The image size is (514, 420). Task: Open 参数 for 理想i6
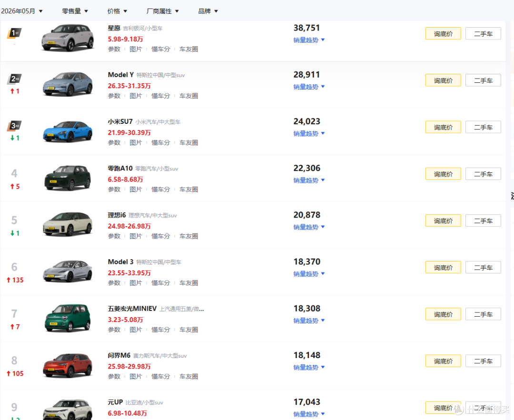114,236
